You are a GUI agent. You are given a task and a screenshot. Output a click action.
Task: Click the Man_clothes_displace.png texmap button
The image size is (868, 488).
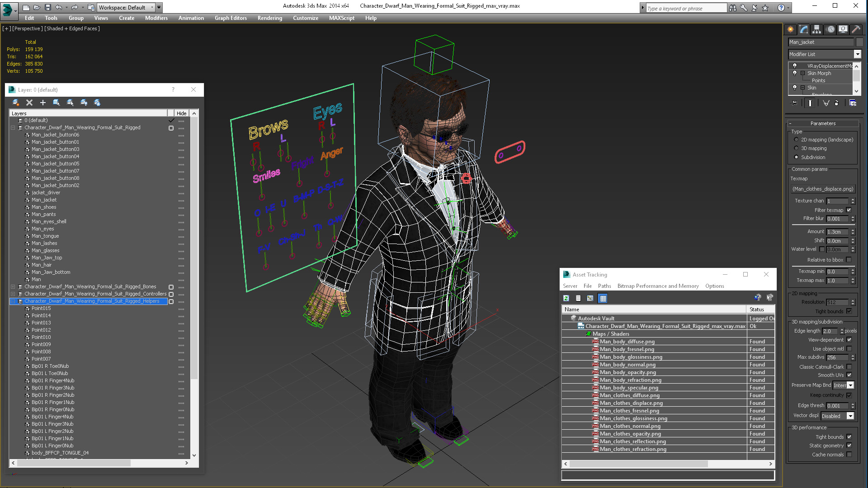click(823, 189)
